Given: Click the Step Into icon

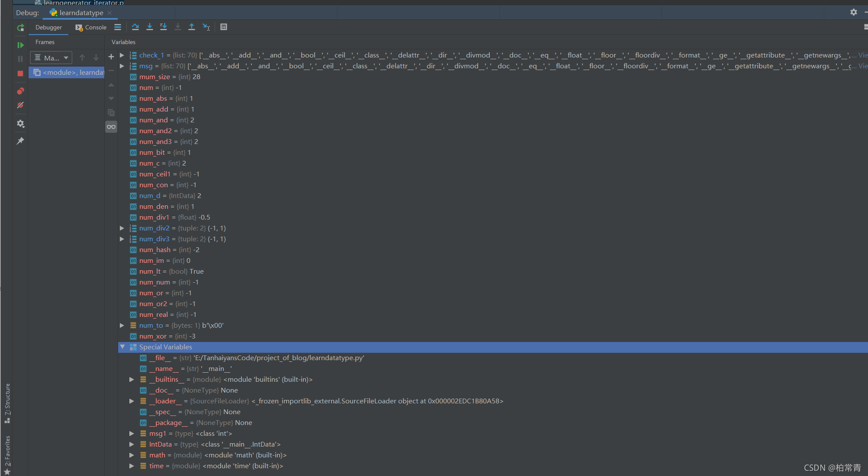Looking at the screenshot, I should click(x=150, y=27).
